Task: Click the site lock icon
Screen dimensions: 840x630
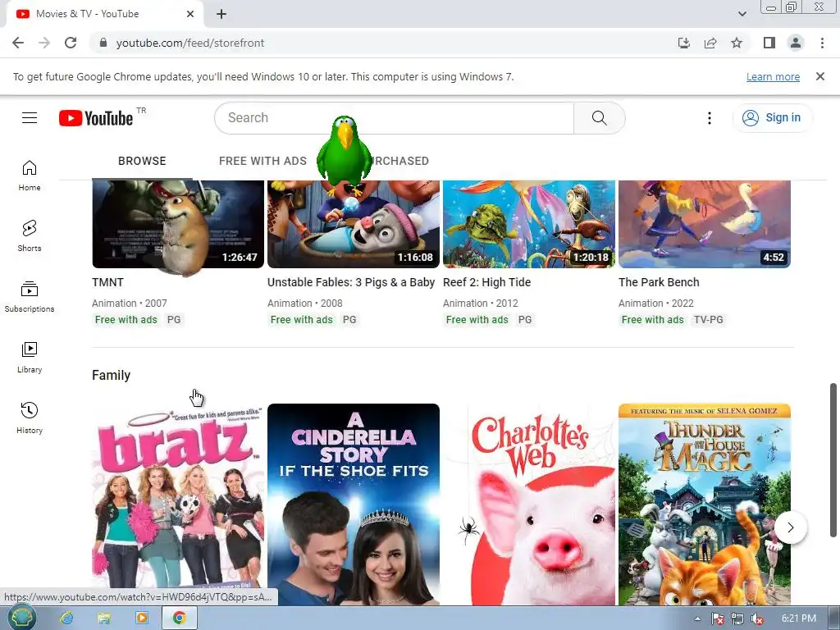Action: (103, 43)
